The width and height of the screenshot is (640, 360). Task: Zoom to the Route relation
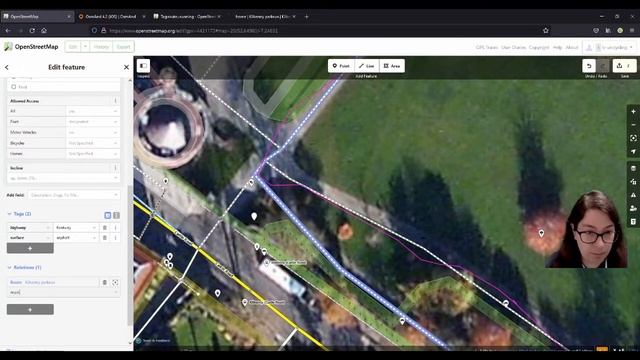click(x=116, y=282)
